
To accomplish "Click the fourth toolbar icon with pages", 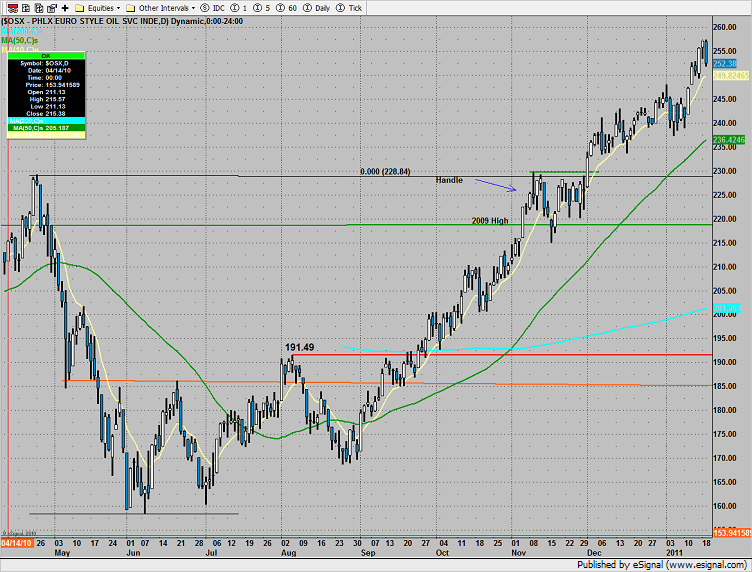I will 50,7.
